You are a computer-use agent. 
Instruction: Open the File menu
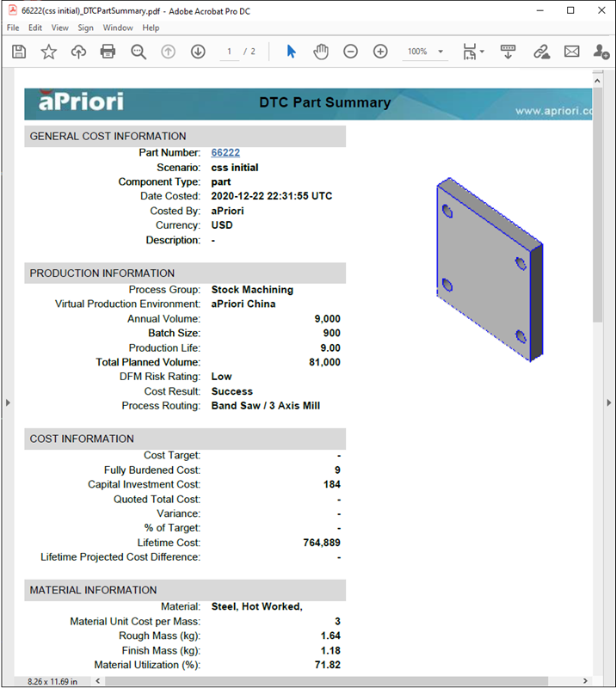(13, 28)
